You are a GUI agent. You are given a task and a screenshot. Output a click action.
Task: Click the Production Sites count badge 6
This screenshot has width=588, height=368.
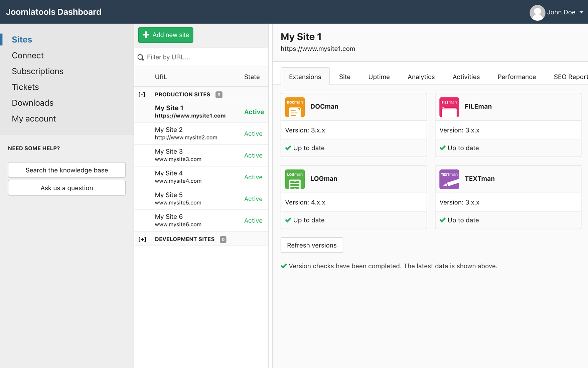click(x=219, y=95)
